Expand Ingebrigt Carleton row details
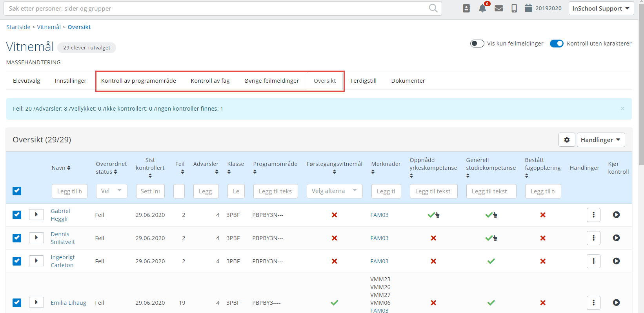 pos(36,261)
